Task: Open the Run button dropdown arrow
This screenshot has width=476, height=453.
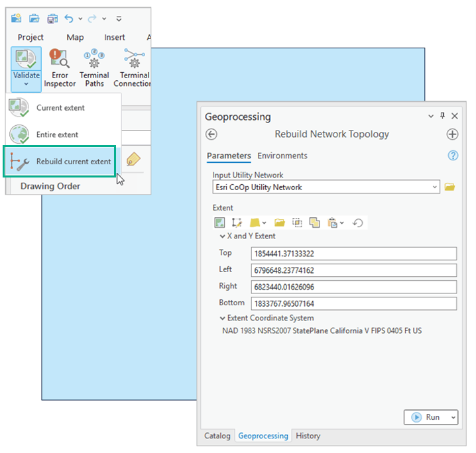Action: (x=453, y=417)
